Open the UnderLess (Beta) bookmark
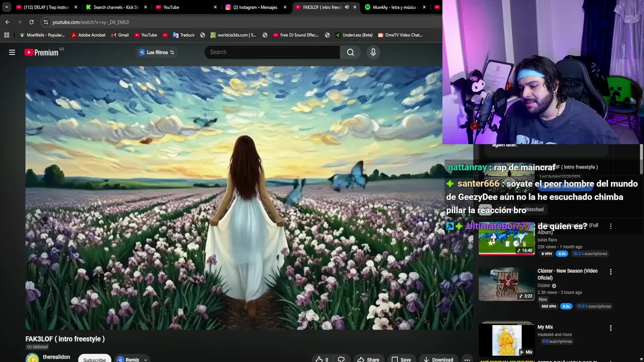 [354, 35]
